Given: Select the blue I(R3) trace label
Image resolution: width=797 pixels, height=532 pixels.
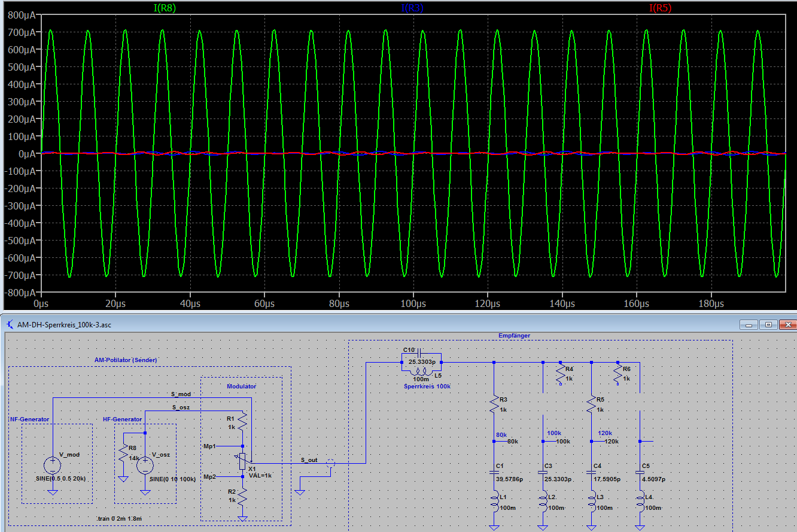Looking at the screenshot, I should tap(412, 8).
